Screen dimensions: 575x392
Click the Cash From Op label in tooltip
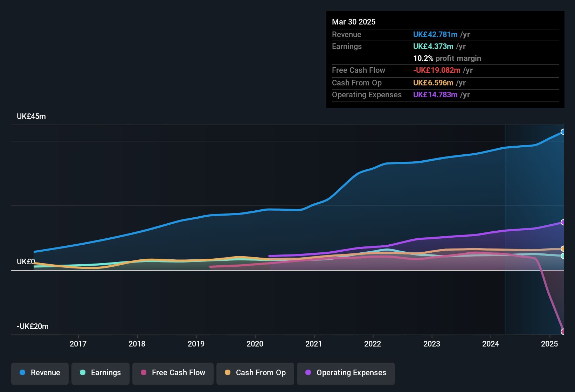[357, 83]
